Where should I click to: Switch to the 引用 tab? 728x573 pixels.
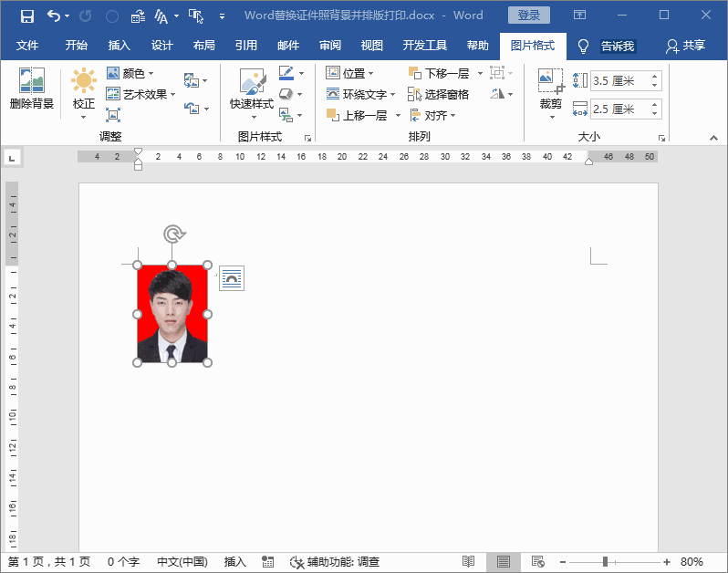coord(246,46)
